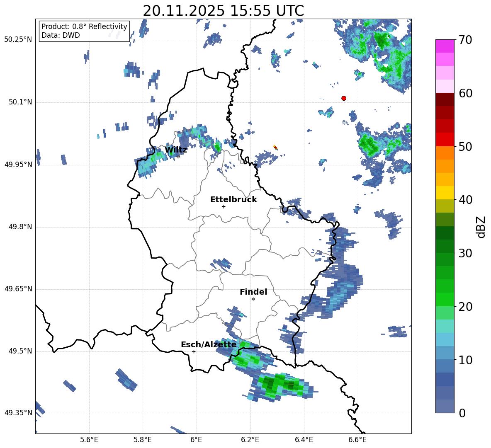Image resolution: width=491 pixels, height=448 pixels.
Task: Click 'Product: 0.8° Reflectivity' text
Action: [84, 26]
